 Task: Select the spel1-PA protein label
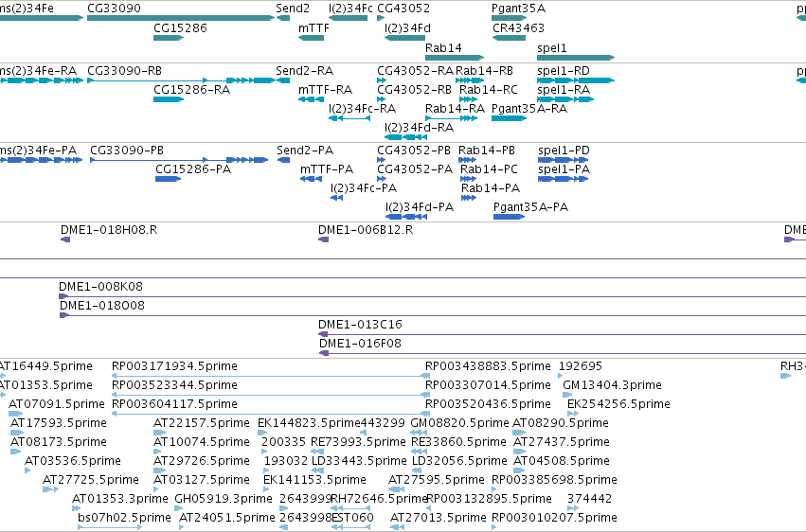[564, 168]
